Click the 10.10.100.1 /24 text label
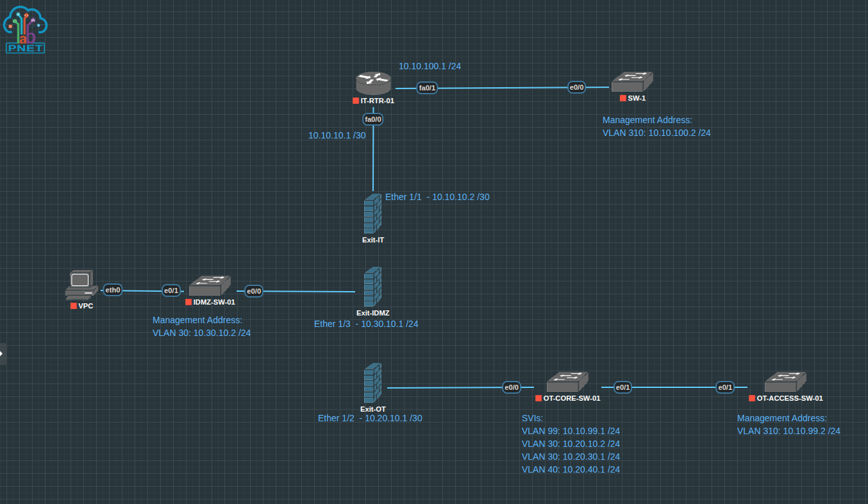Screen dimensions: 868x504 coord(431,66)
